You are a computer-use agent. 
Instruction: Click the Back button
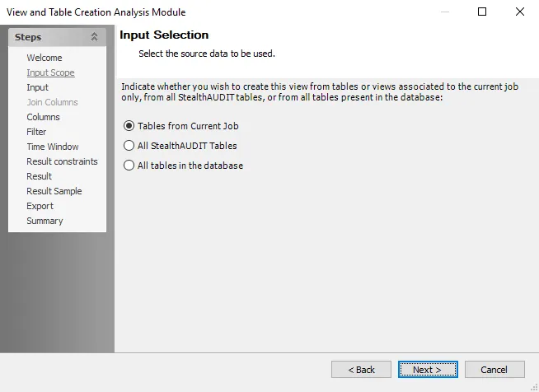point(361,369)
